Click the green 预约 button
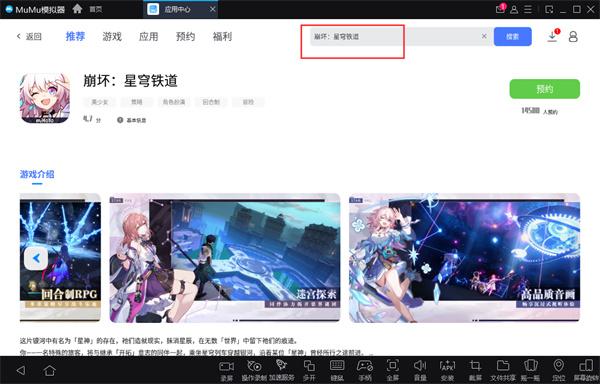600x384 pixels. point(545,89)
